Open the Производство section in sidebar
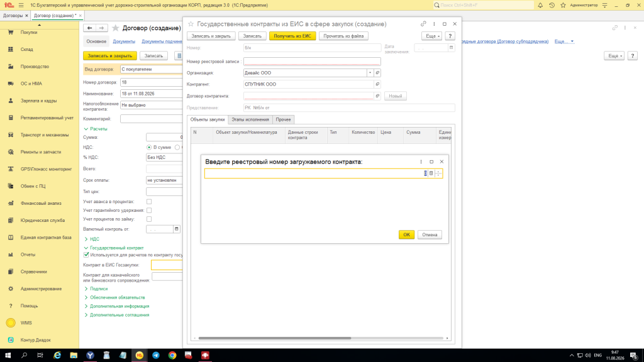This screenshot has width=644, height=362. 35,67
